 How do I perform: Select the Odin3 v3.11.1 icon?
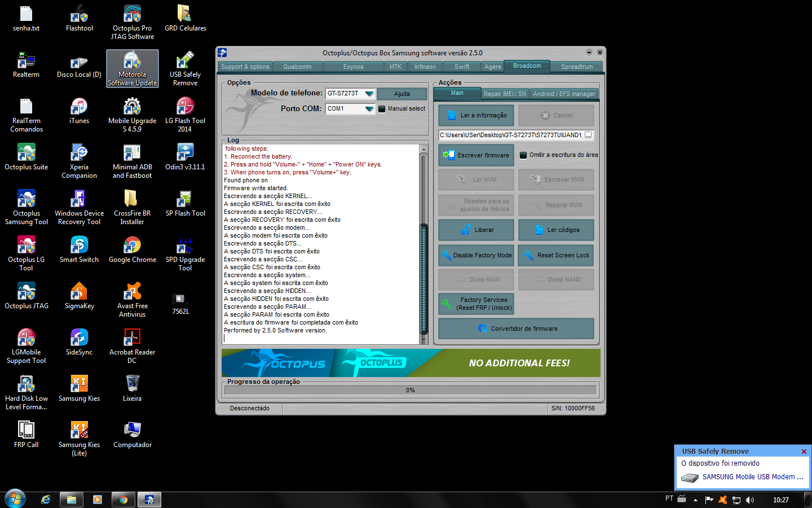click(x=185, y=157)
